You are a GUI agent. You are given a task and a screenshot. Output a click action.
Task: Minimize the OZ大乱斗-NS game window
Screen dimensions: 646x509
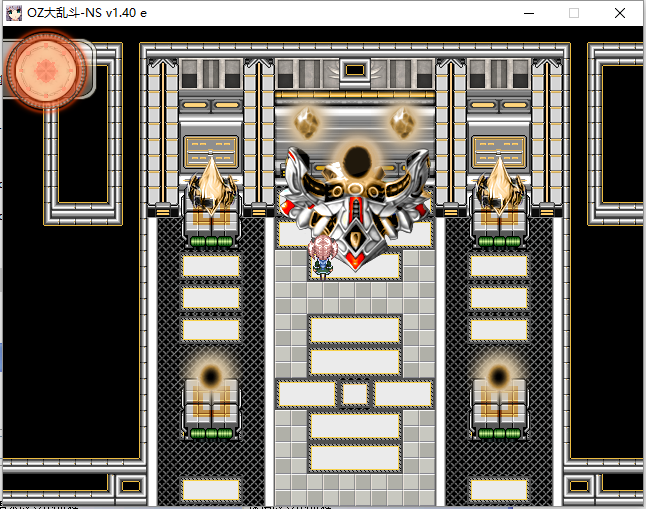tap(529, 13)
